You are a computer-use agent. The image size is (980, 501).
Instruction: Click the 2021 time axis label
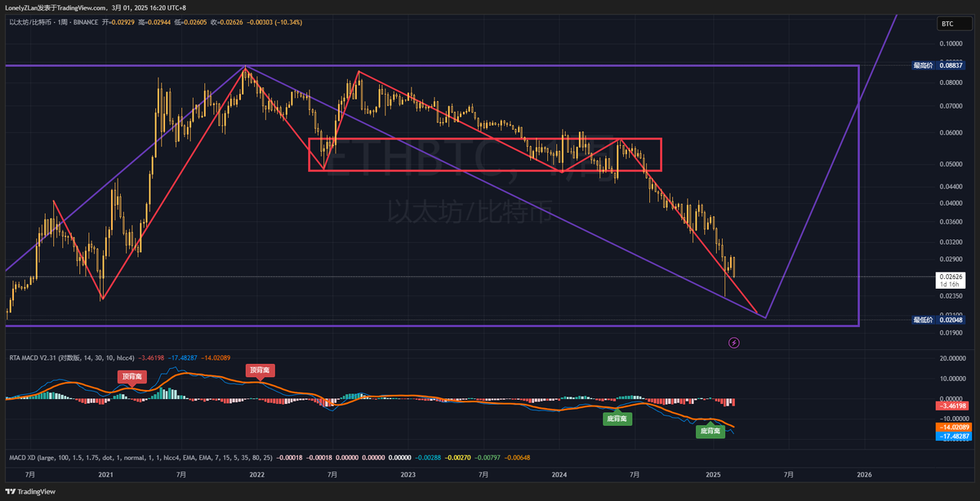(105, 474)
